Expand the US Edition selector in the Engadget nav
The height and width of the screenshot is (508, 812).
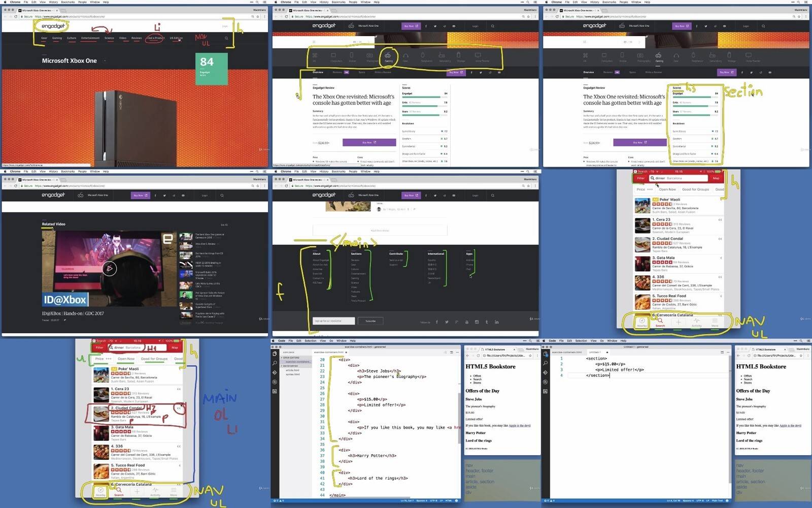pyautogui.click(x=176, y=38)
